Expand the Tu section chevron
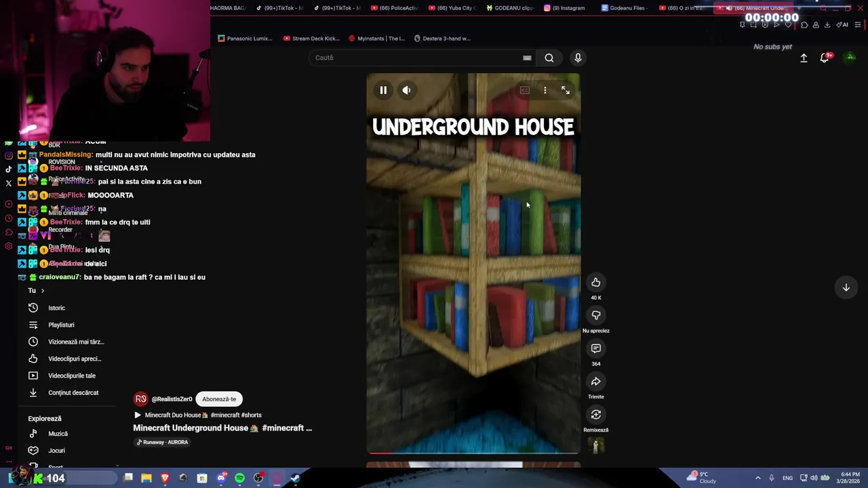 pos(43,291)
